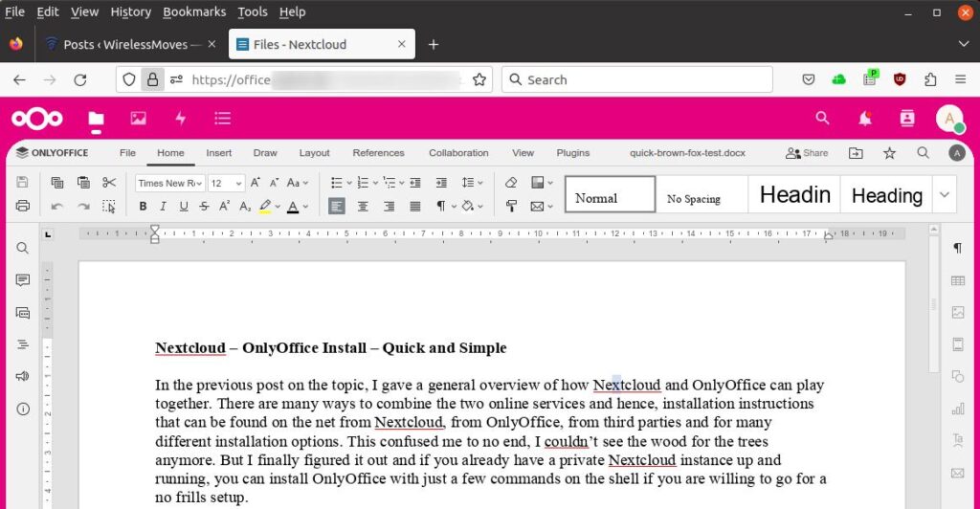Increase the font size
980x509 pixels.
[x=255, y=183]
